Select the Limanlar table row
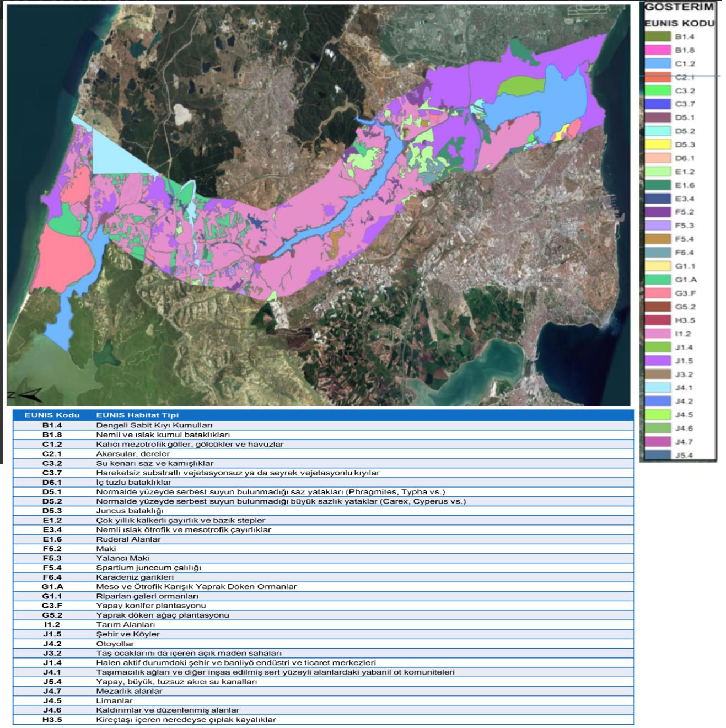726x728 pixels. (323, 700)
